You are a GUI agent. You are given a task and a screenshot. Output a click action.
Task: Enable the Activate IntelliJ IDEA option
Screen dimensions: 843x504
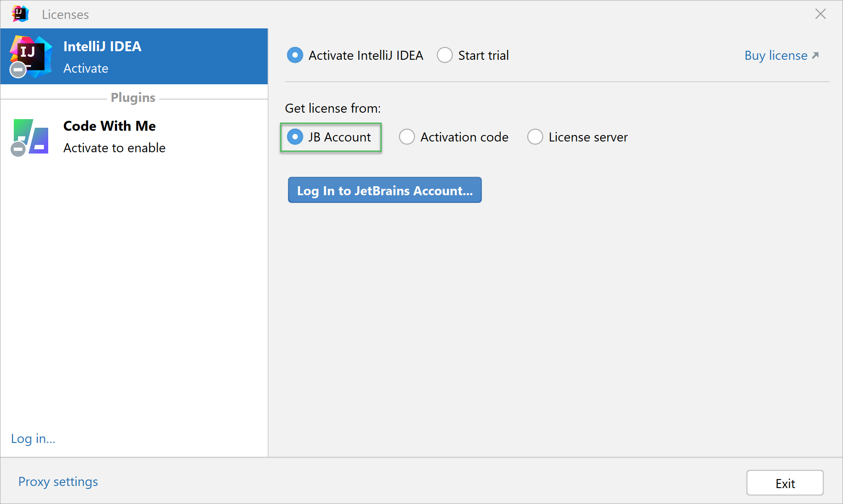click(295, 55)
